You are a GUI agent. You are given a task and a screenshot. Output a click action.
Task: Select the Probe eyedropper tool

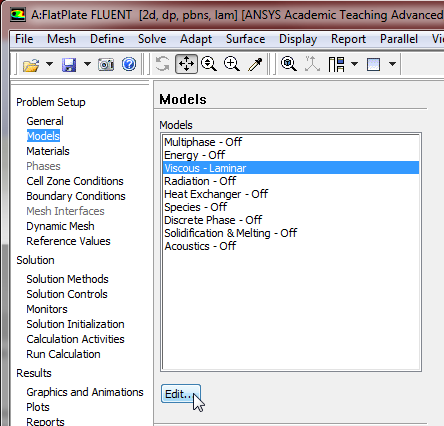pyautogui.click(x=255, y=64)
